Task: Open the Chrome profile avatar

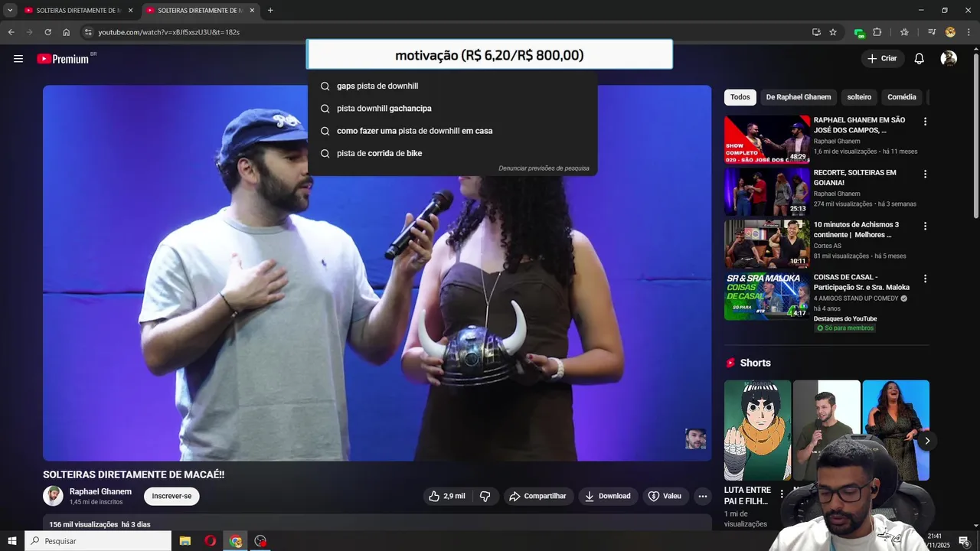Action: [x=950, y=32]
